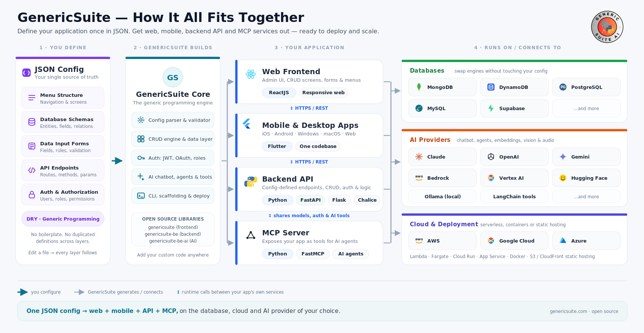Click the "genericsuite-be (backend)" library text
644x333 pixels.
coord(173,234)
